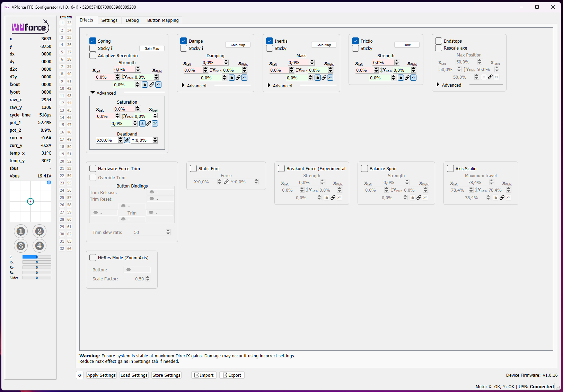
Task: Click the XY icon in Spring Saturation row
Action: [x=155, y=123]
